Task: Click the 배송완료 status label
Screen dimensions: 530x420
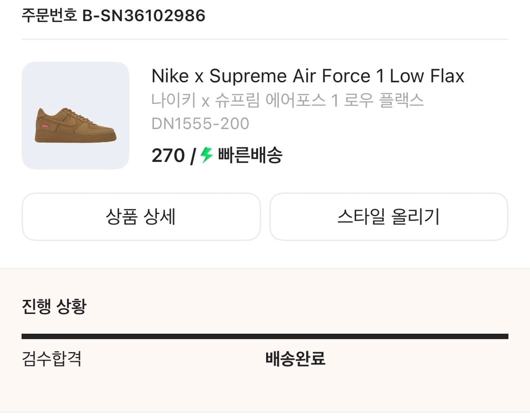Action: coord(296,359)
